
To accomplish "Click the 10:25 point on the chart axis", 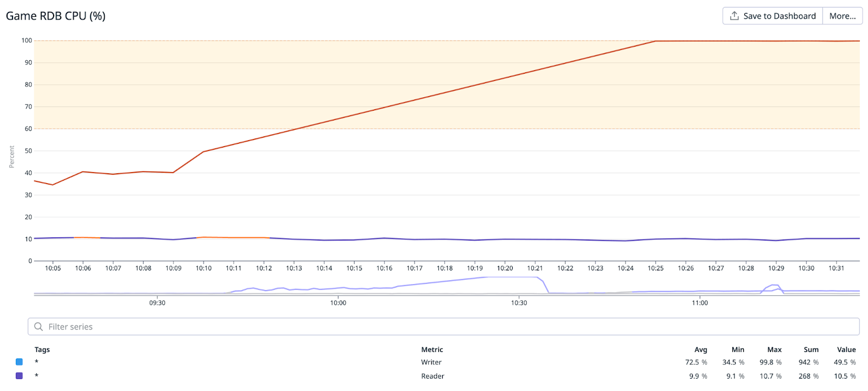I will coord(655,268).
